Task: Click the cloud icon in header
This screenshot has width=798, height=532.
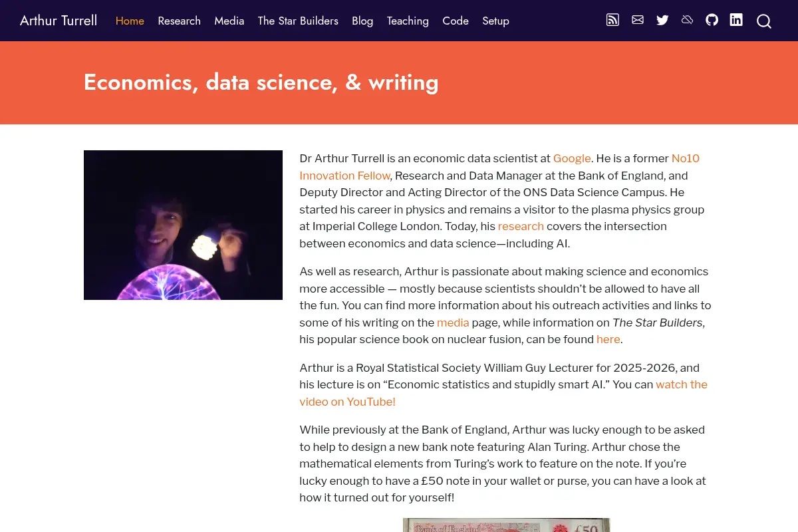Action: tap(688, 20)
